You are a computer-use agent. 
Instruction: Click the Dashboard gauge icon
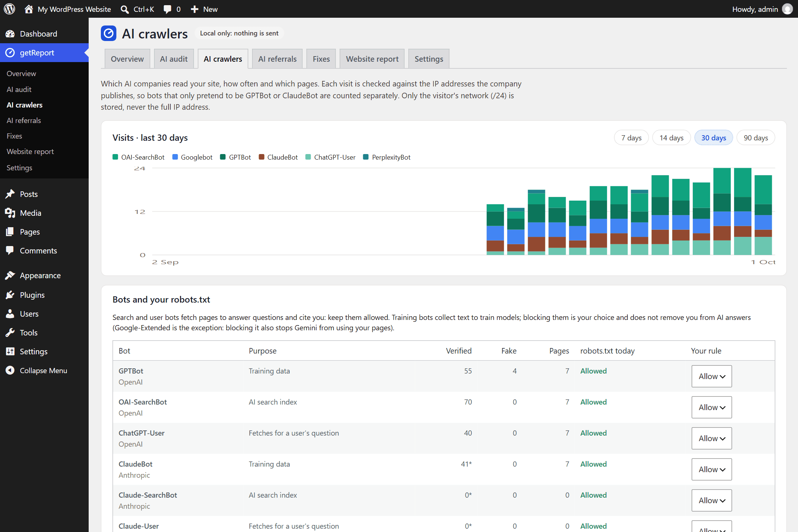(x=10, y=34)
